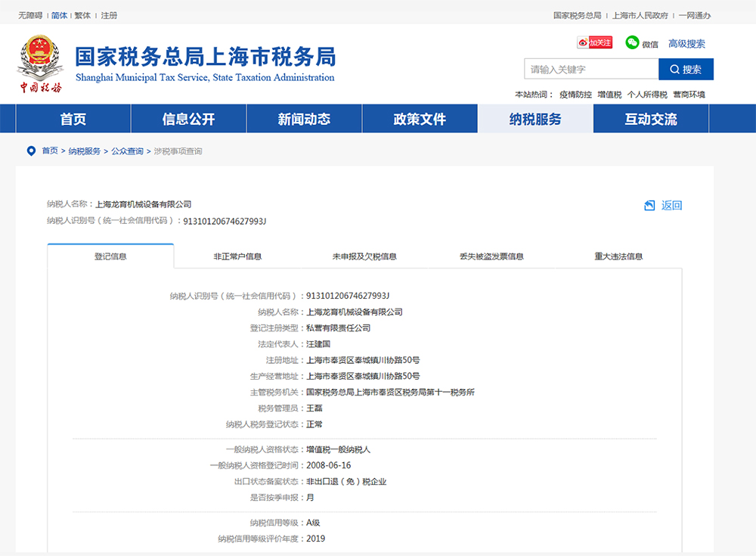
Task: Go to the policy documents menu
Action: (x=420, y=120)
